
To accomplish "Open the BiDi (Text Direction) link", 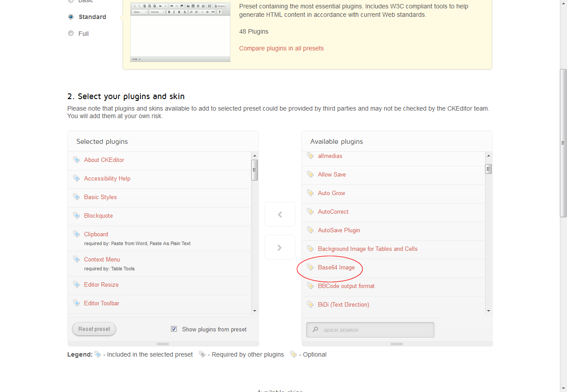I will click(x=343, y=304).
